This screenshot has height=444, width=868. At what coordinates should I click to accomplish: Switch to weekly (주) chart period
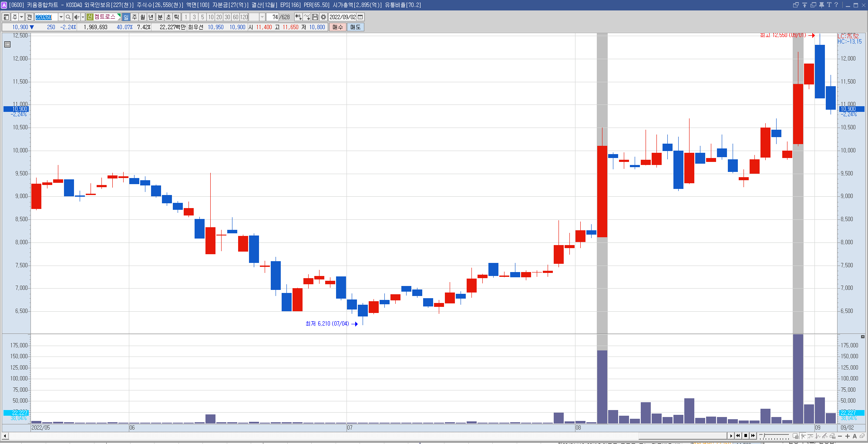(x=135, y=17)
